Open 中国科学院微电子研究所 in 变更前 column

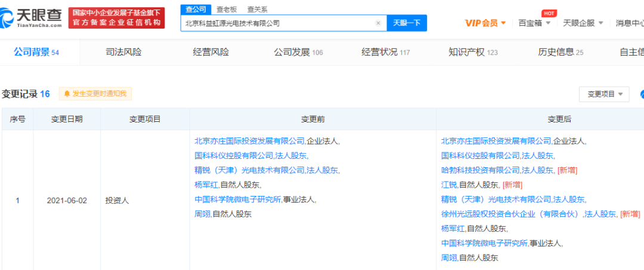click(x=237, y=199)
